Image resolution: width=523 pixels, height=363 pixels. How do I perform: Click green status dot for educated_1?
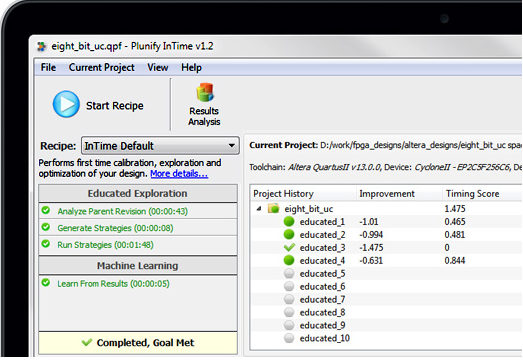[x=289, y=222]
